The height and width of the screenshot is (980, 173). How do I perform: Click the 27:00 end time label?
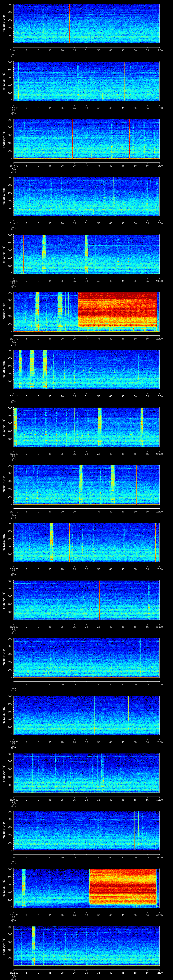(160, 627)
